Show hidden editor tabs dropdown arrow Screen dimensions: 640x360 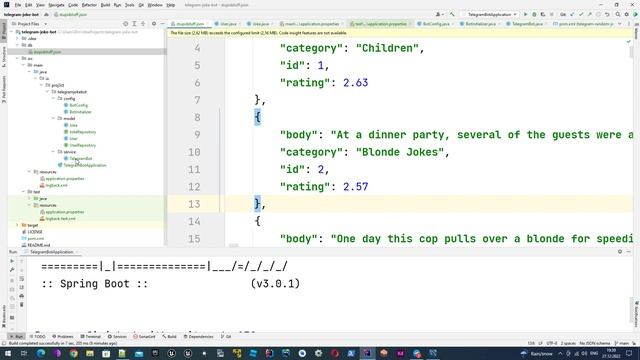pos(620,24)
